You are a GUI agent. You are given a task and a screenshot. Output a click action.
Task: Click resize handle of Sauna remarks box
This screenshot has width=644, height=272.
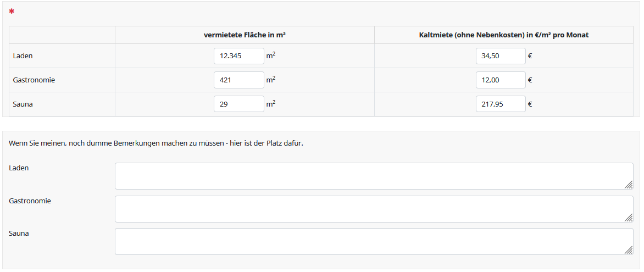point(628,251)
